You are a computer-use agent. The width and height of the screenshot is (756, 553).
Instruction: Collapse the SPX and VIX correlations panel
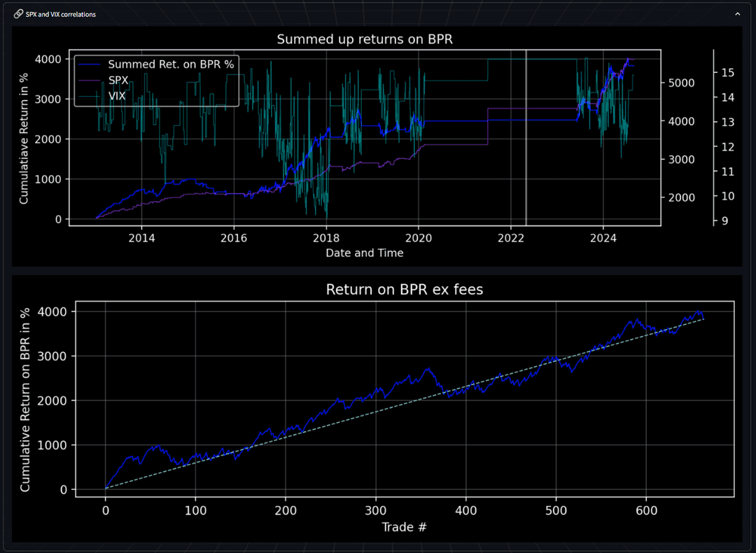coord(737,14)
